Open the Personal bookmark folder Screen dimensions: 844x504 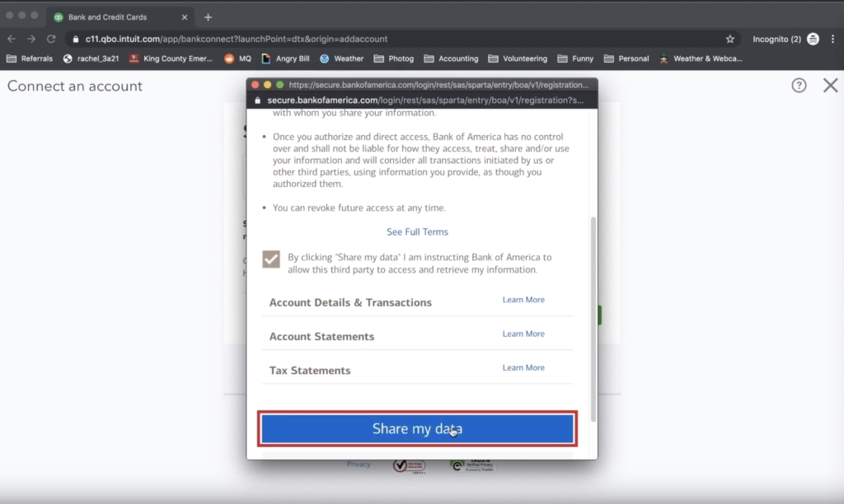(x=626, y=58)
